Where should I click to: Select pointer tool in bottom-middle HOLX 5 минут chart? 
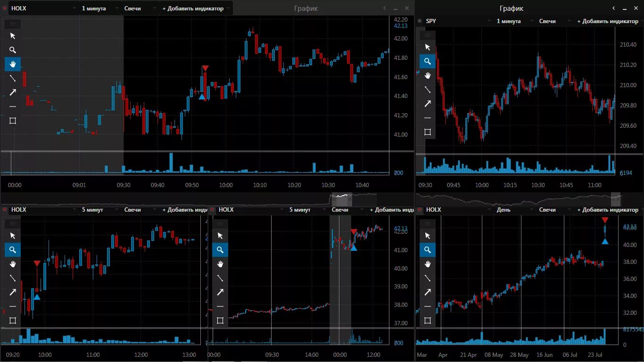(220, 236)
